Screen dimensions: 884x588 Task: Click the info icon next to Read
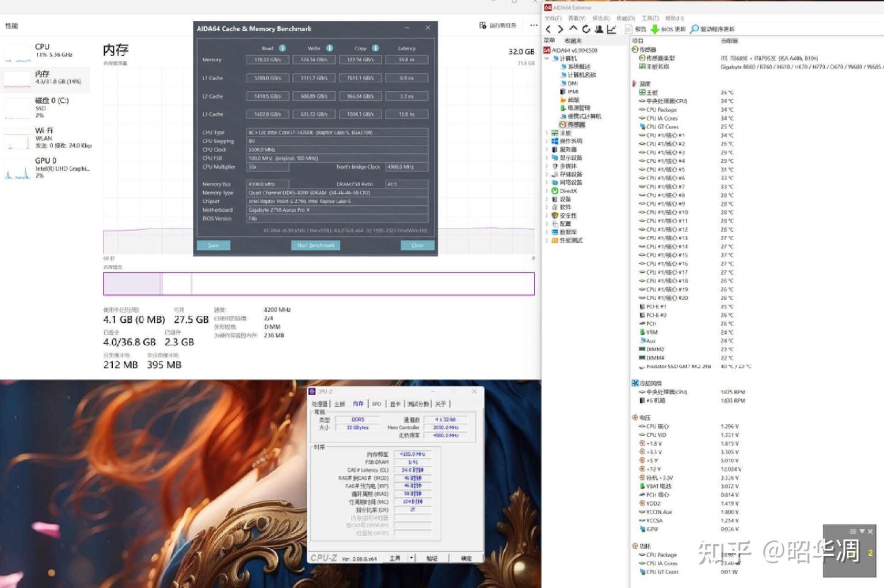click(x=282, y=48)
